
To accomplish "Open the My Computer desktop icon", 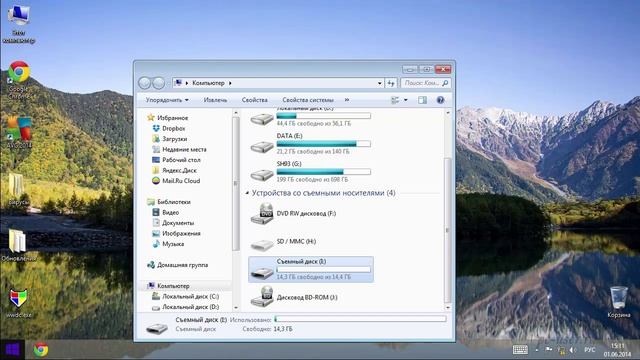I will (18, 24).
